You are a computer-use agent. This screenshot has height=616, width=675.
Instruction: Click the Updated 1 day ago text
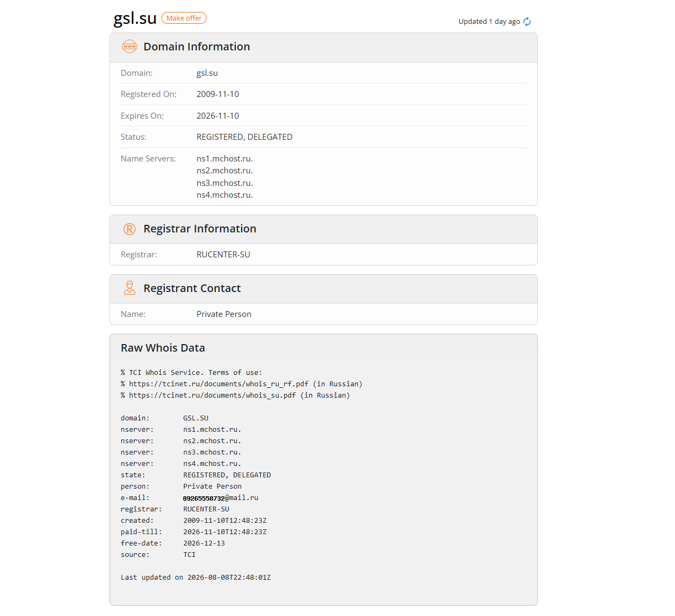click(489, 22)
